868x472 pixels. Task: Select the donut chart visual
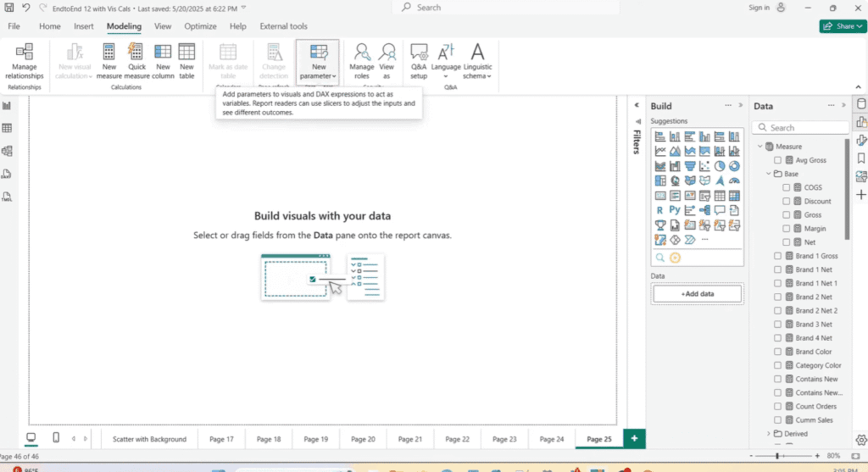click(734, 165)
